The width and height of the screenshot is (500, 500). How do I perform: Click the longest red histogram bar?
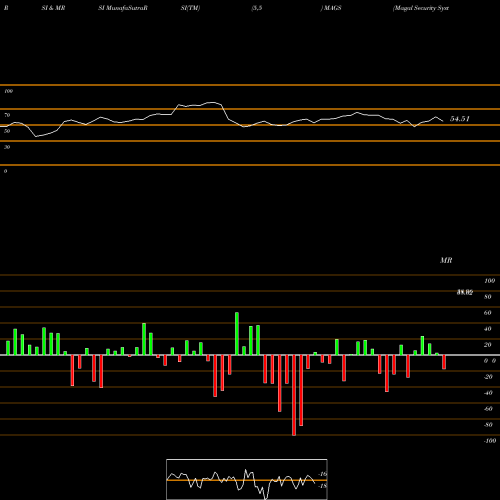pos(294,395)
